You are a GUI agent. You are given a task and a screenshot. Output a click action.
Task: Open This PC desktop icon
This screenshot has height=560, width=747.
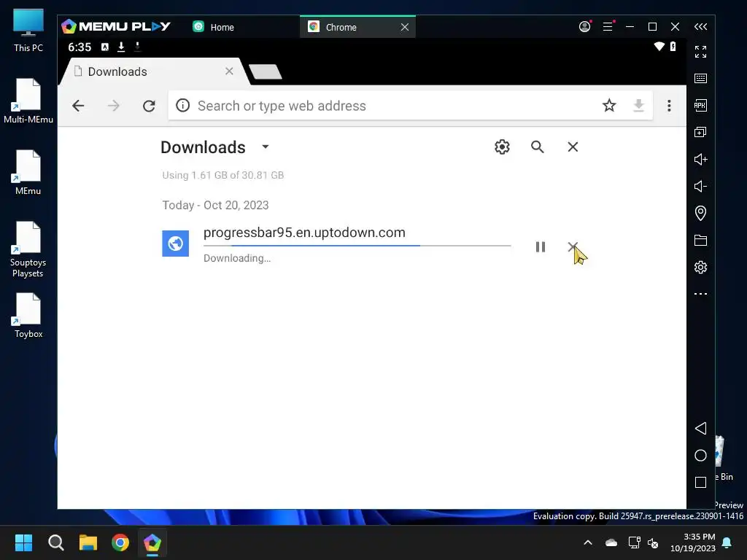click(28, 31)
